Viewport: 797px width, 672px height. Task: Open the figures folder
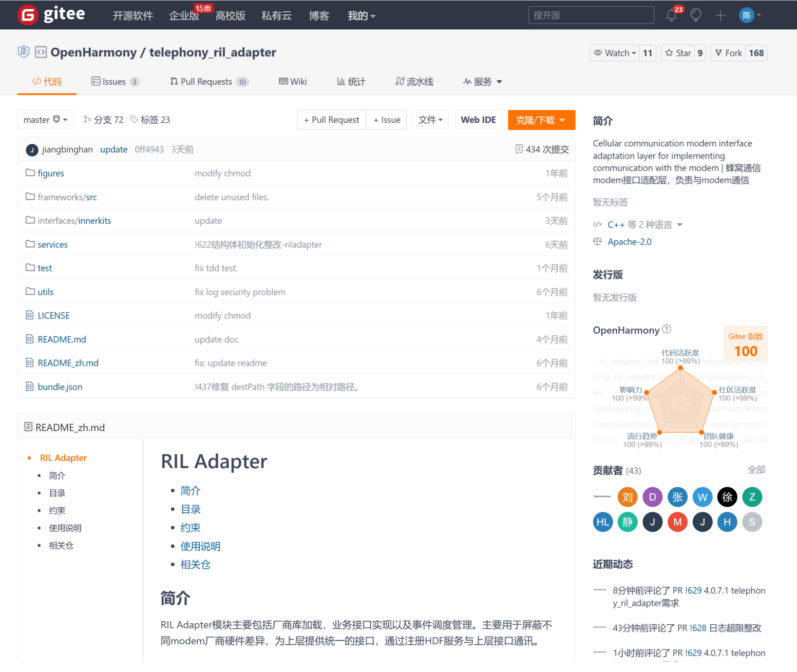click(x=51, y=173)
